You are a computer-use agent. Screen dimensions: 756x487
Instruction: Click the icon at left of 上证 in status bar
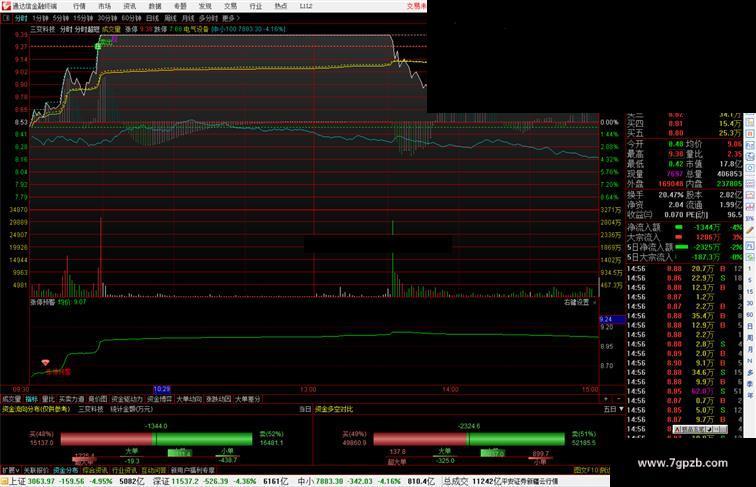click(x=4, y=481)
